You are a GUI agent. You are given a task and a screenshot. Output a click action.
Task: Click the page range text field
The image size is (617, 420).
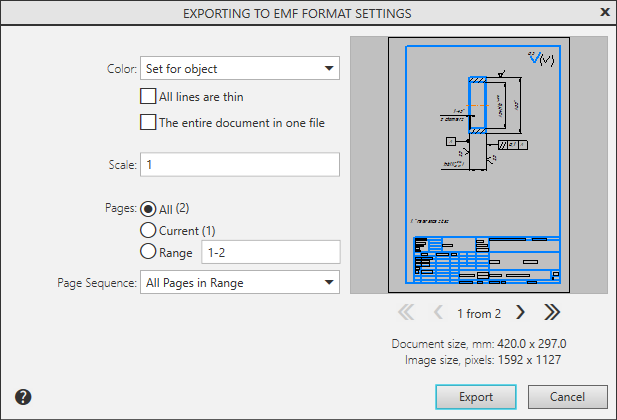pyautogui.click(x=270, y=252)
